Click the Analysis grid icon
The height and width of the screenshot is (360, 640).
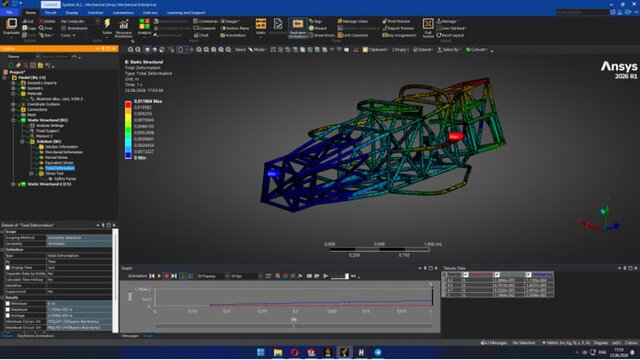tap(144, 24)
